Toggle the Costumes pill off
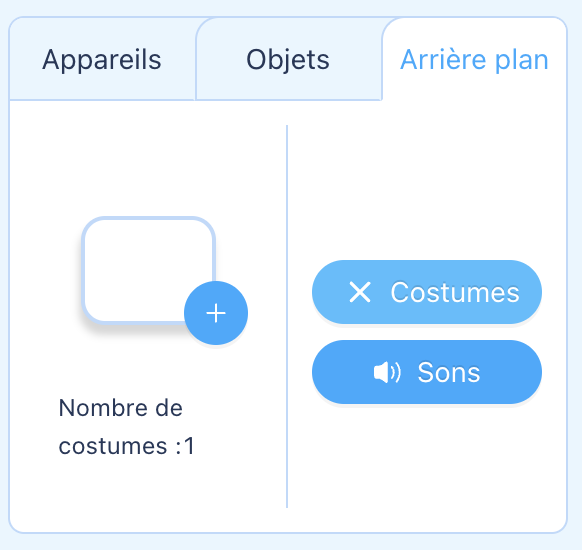 pos(427,292)
